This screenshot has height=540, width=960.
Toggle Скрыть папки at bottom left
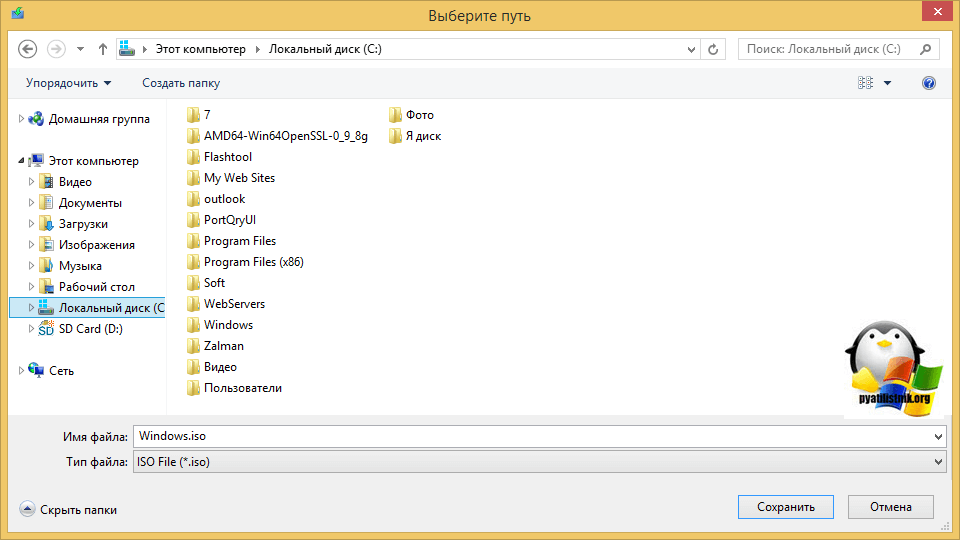(68, 510)
